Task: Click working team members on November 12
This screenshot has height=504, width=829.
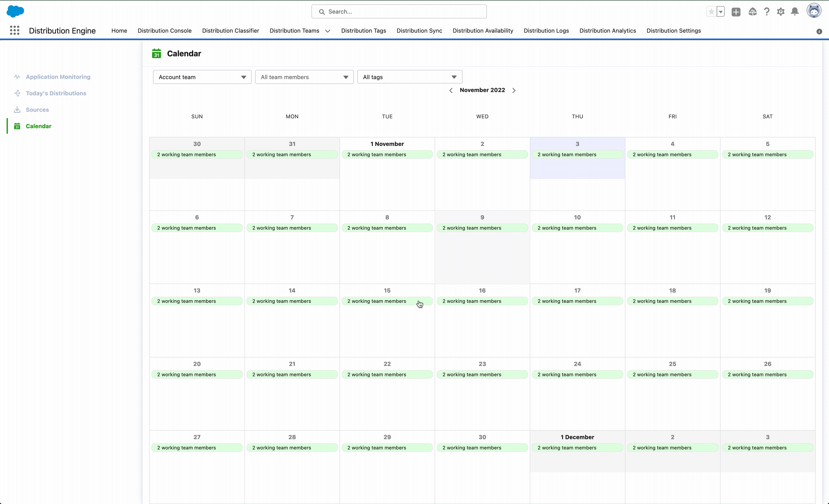Action: [768, 228]
